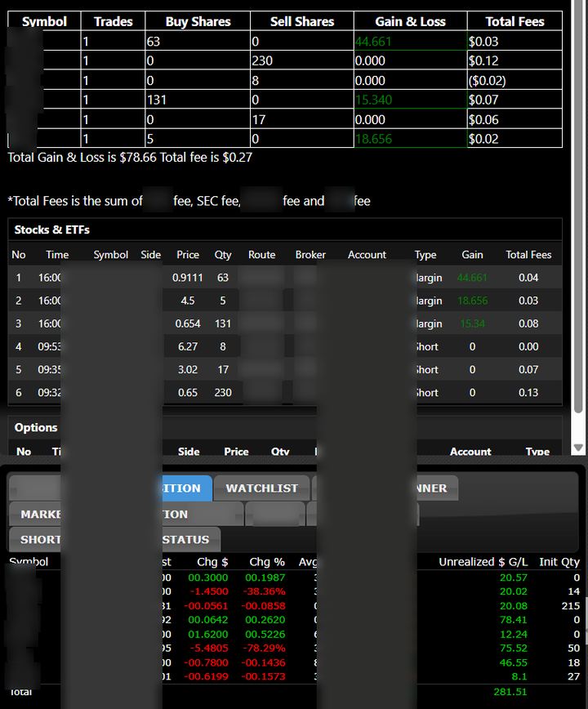This screenshot has height=709, width=588.
Task: Click the -78.29% change percent cell
Action: point(264,648)
